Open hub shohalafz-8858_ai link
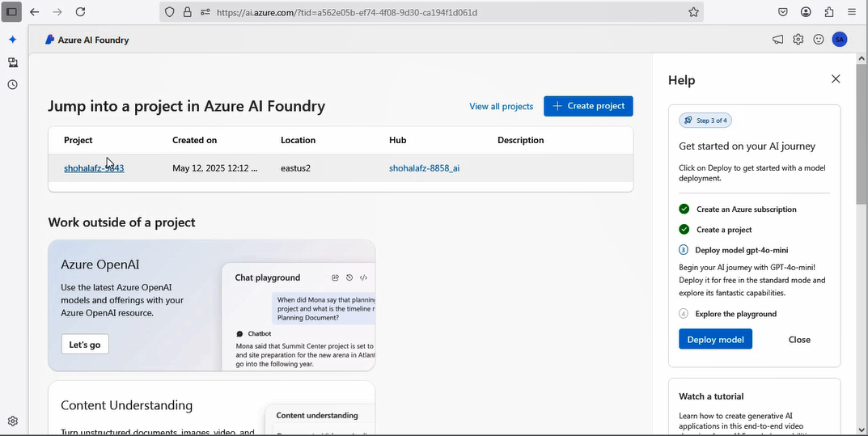868x436 pixels. pos(424,167)
